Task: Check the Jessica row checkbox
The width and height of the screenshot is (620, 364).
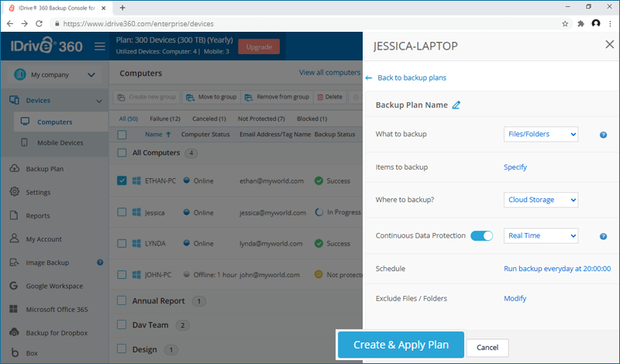Action: (122, 212)
